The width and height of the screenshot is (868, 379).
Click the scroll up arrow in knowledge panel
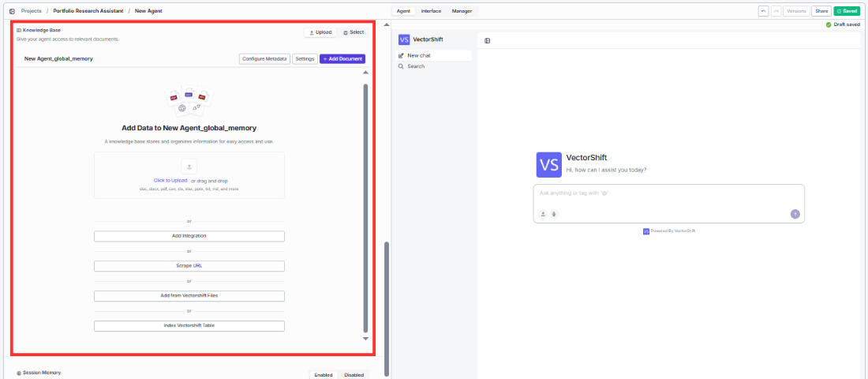tap(365, 73)
